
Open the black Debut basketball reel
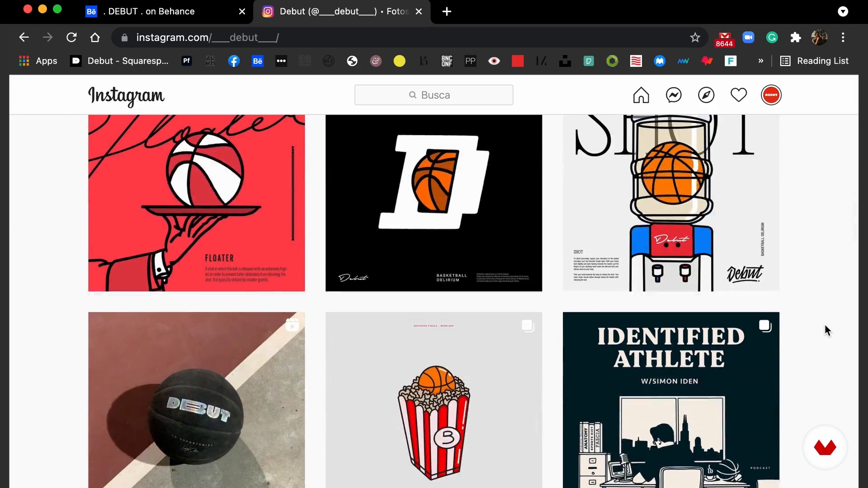click(x=197, y=400)
